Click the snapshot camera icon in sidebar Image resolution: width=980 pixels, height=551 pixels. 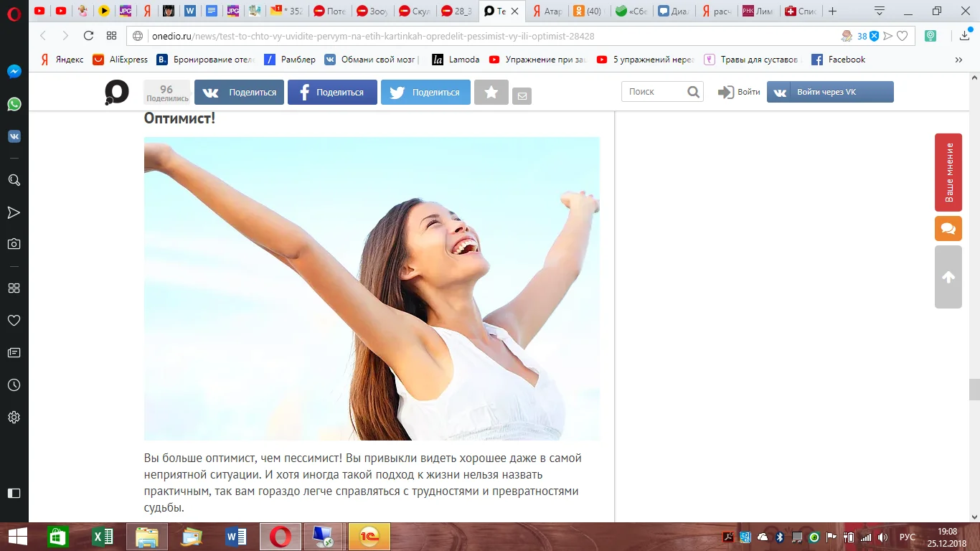[14, 244]
